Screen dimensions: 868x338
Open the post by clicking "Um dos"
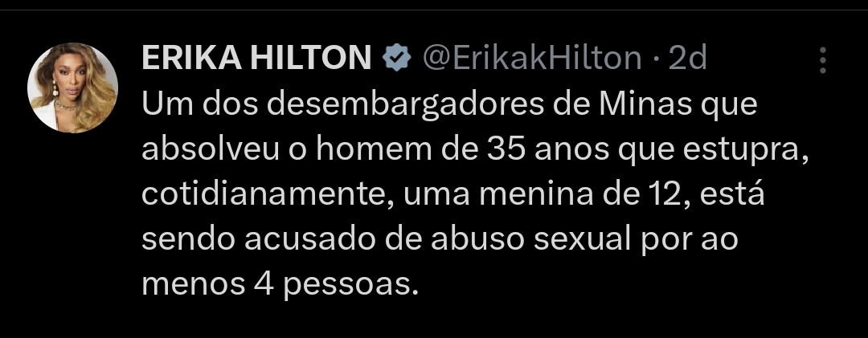[x=199, y=104]
